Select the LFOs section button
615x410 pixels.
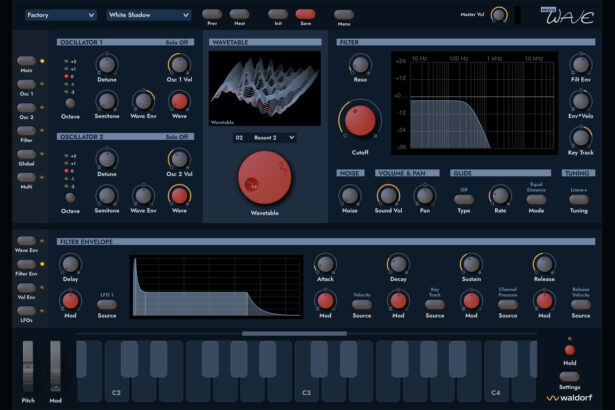(26, 311)
